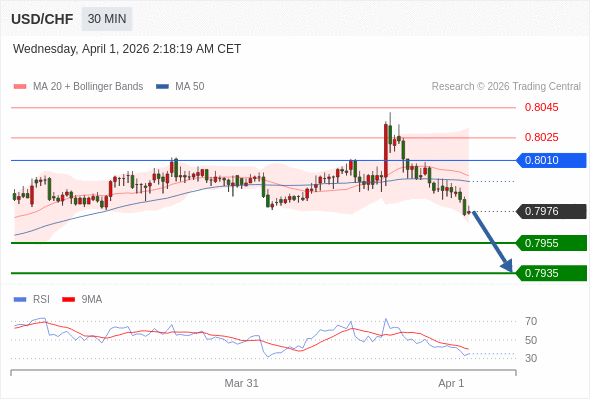The image size is (590, 400).
Task: Select the 0.7955 green support tag
Action: 551,243
